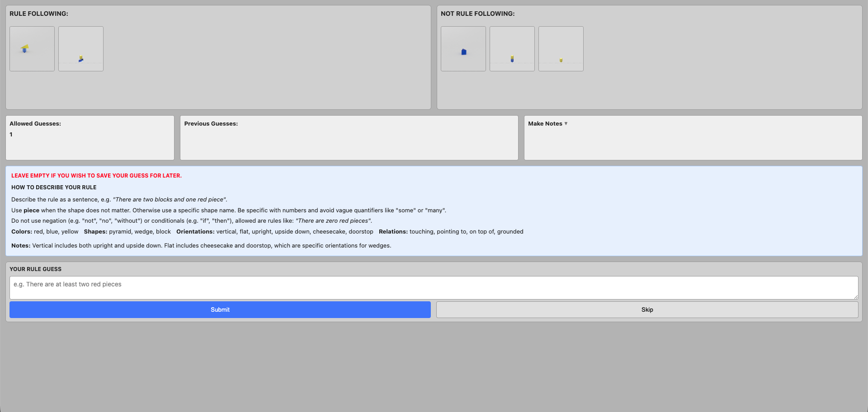Select the red 'LEAVE EMPTY IF YOU WISH' warning

tap(96, 176)
